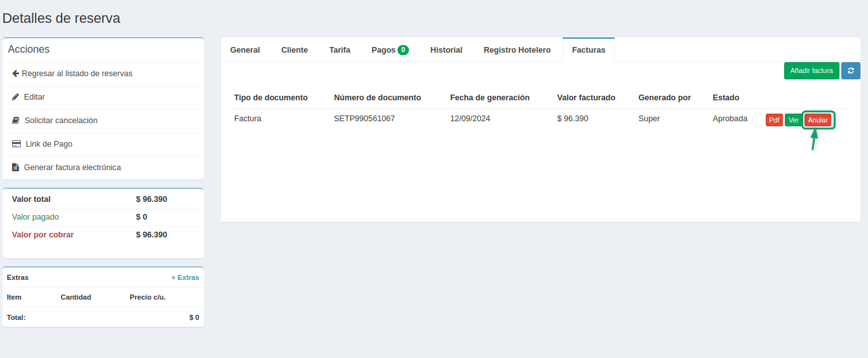
Task: Click the pencil icon next to Editar
Action: click(x=16, y=97)
